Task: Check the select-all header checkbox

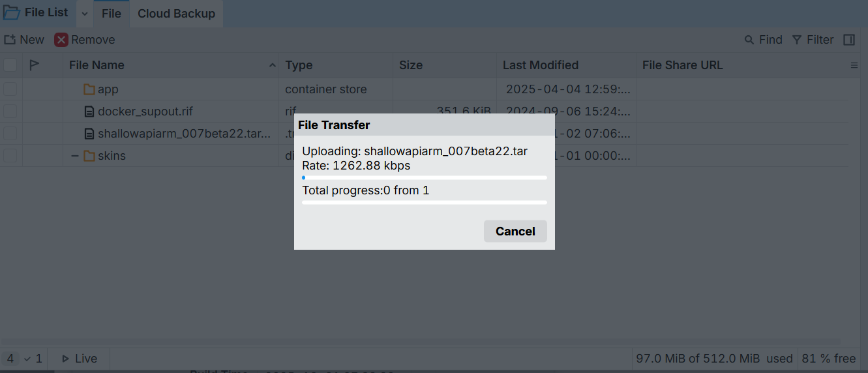Action: pyautogui.click(x=10, y=65)
